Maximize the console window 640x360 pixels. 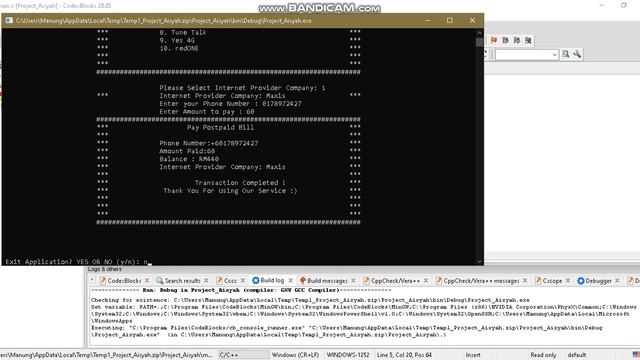coord(449,20)
